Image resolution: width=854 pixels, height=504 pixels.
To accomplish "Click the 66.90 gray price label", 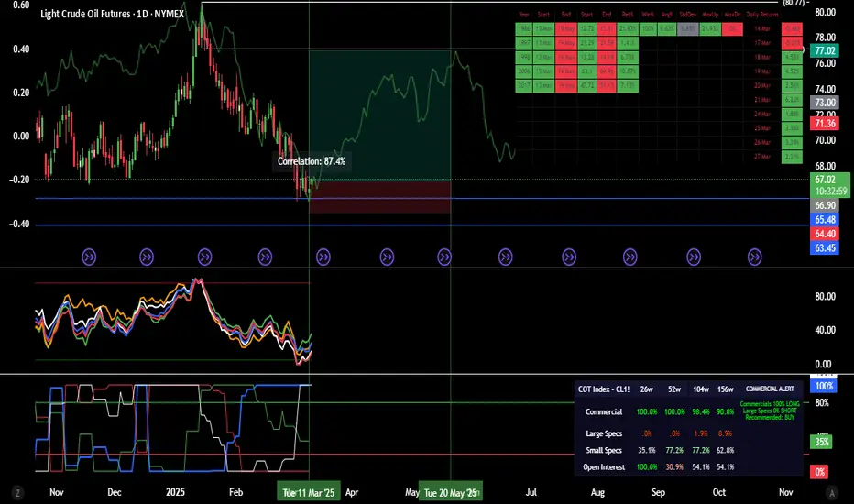I will [825, 205].
